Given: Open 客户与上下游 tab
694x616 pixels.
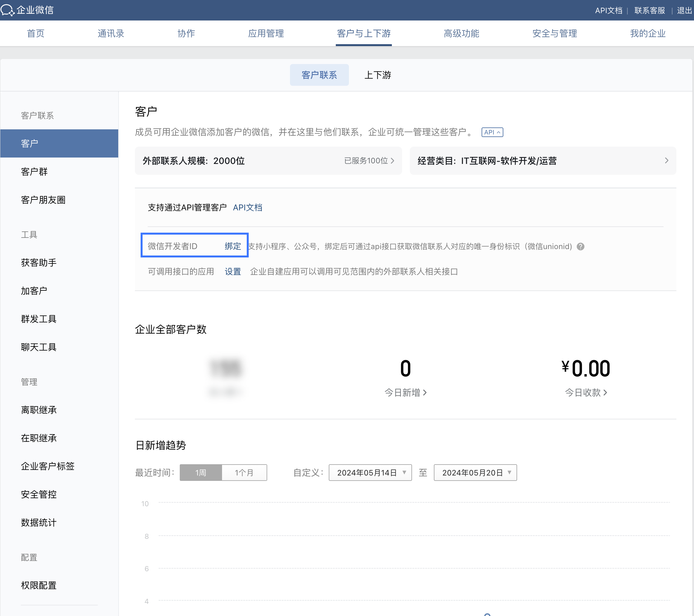Looking at the screenshot, I should click(364, 33).
